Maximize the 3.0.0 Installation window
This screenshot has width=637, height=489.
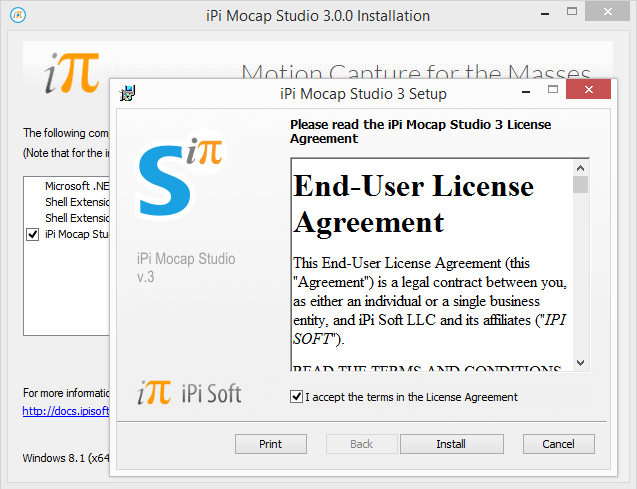572,11
